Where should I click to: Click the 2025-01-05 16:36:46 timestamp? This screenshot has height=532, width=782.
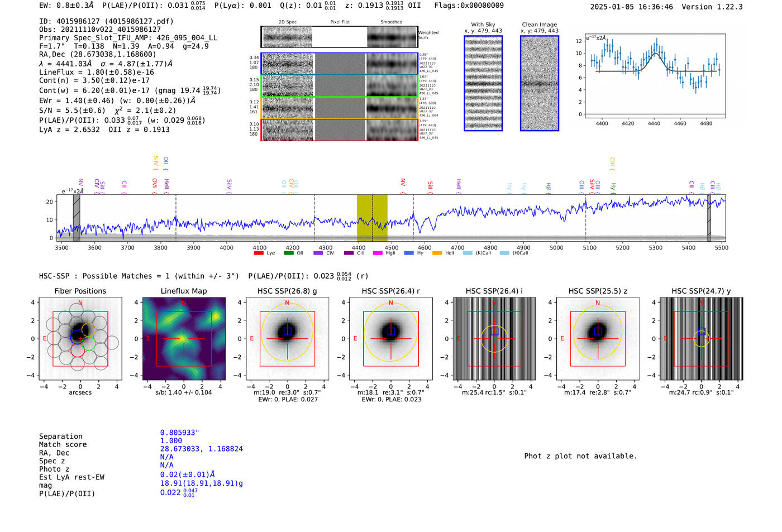pyautogui.click(x=632, y=7)
